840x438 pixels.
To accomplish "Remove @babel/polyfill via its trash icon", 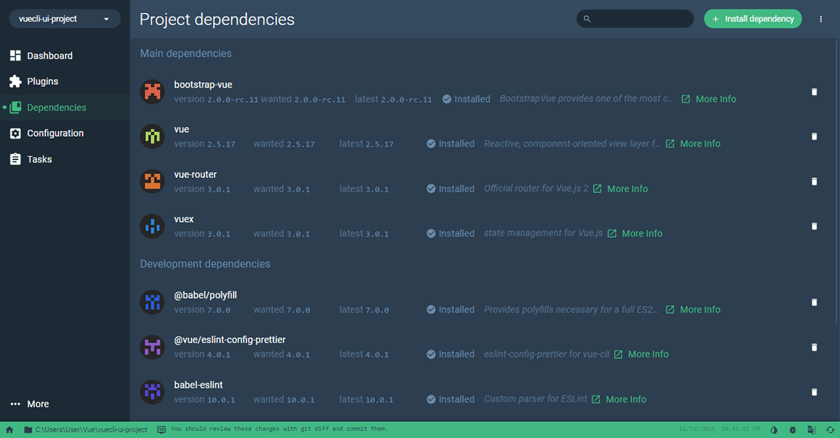I will tap(814, 302).
